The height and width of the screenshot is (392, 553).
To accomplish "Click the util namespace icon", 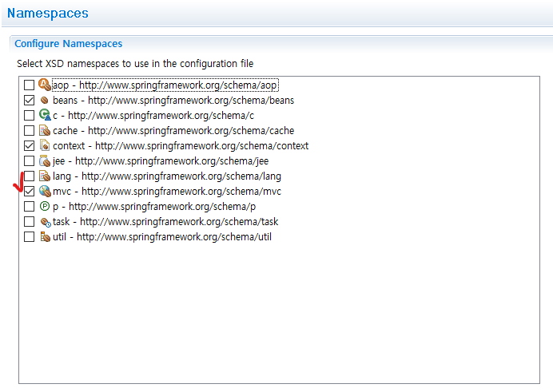I will click(x=45, y=237).
